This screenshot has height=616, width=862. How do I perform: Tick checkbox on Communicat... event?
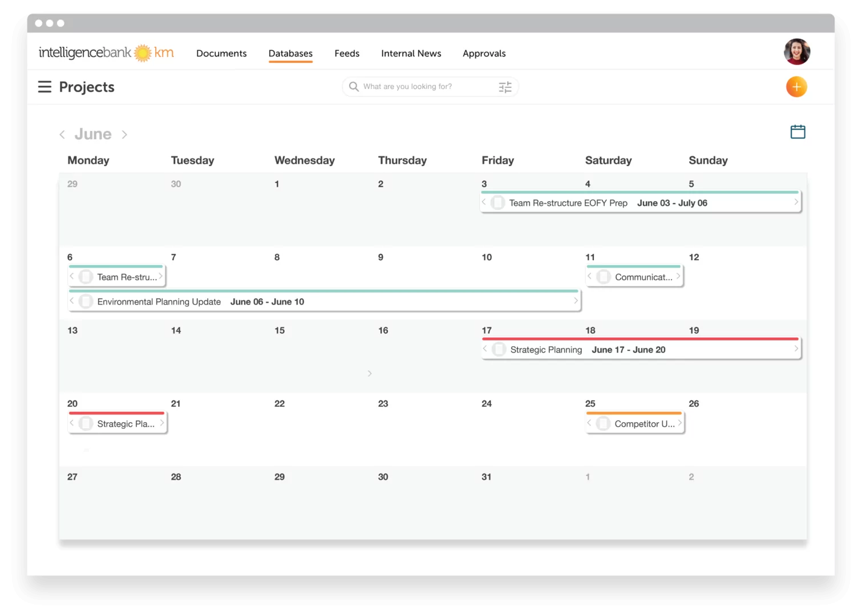pyautogui.click(x=604, y=277)
